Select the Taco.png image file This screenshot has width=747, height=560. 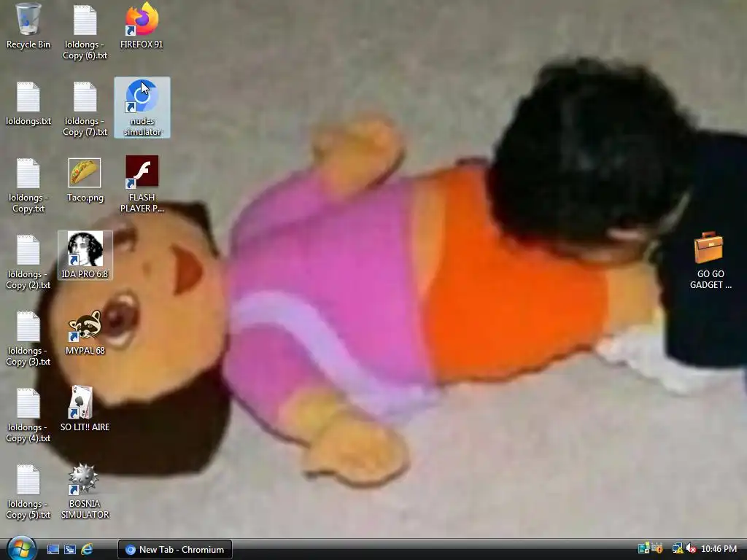click(85, 180)
